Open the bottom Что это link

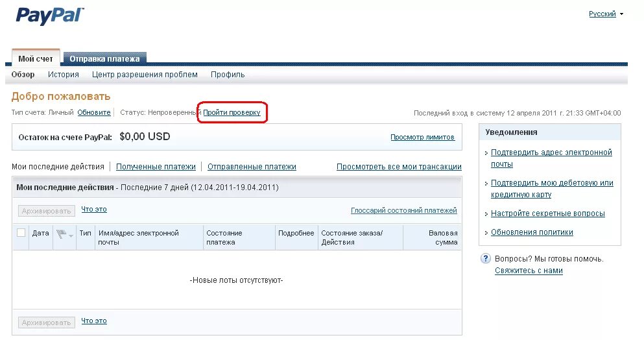pyautogui.click(x=93, y=321)
